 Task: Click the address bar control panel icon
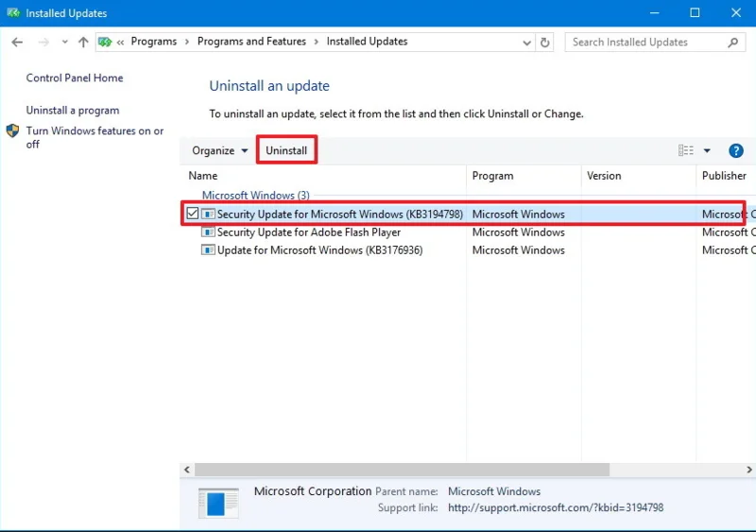tap(105, 43)
